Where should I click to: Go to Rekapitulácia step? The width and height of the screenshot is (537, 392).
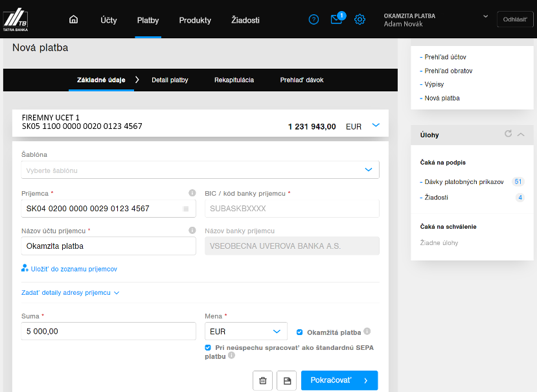234,80
